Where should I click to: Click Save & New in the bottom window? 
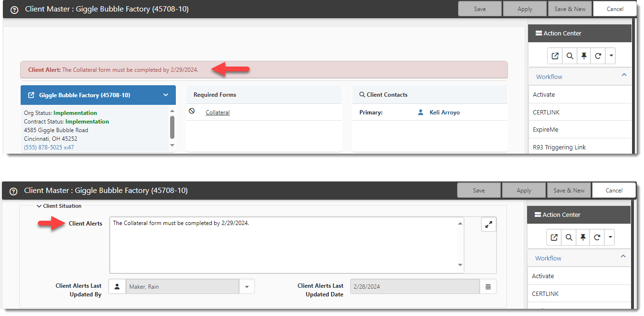click(569, 191)
